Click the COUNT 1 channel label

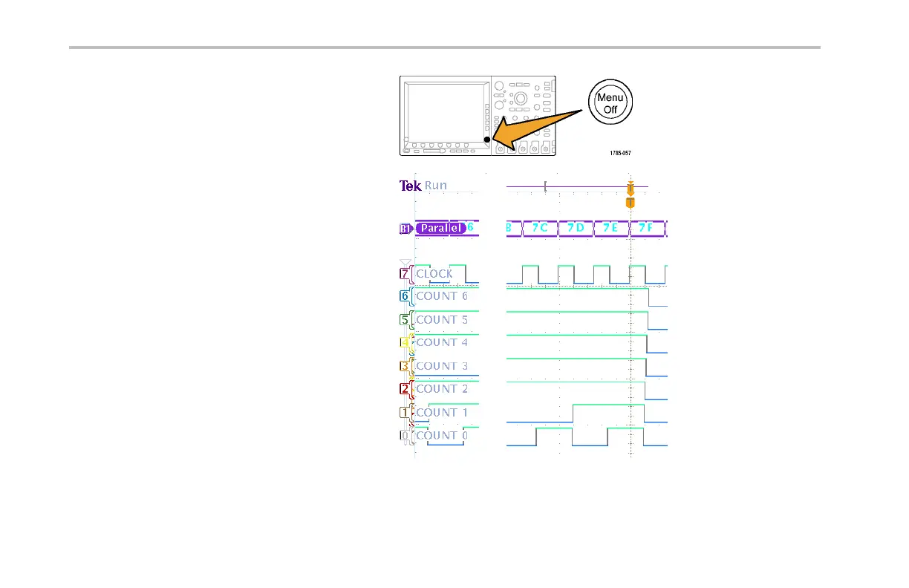click(442, 412)
